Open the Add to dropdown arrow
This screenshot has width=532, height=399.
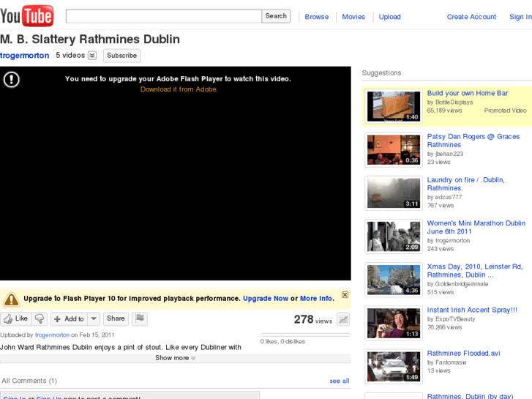pyautogui.click(x=94, y=319)
